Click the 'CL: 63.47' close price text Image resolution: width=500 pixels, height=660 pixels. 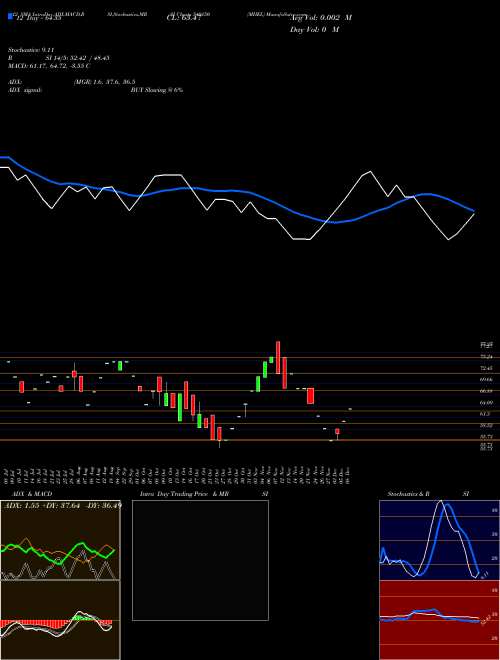[184, 18]
